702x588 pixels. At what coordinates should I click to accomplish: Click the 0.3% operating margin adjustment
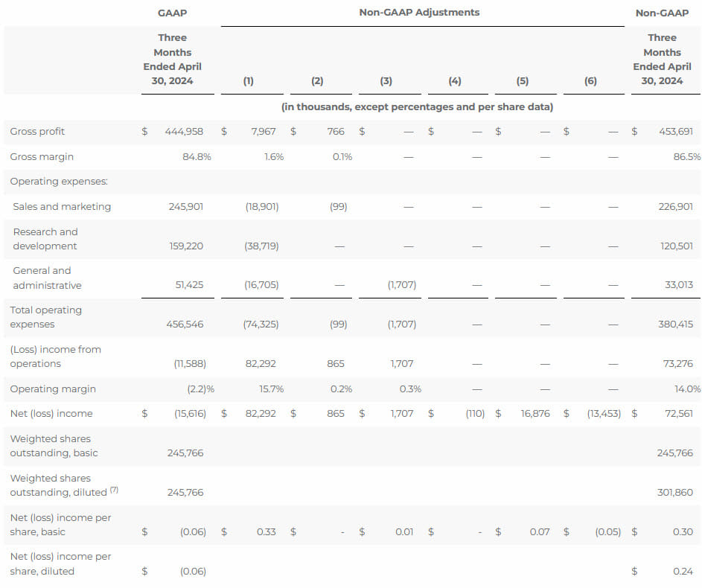410,389
